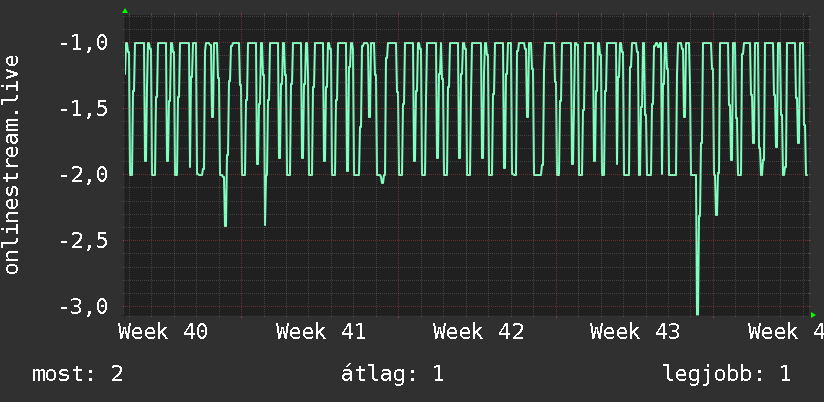Click the -2,5 y-axis value

(84, 241)
